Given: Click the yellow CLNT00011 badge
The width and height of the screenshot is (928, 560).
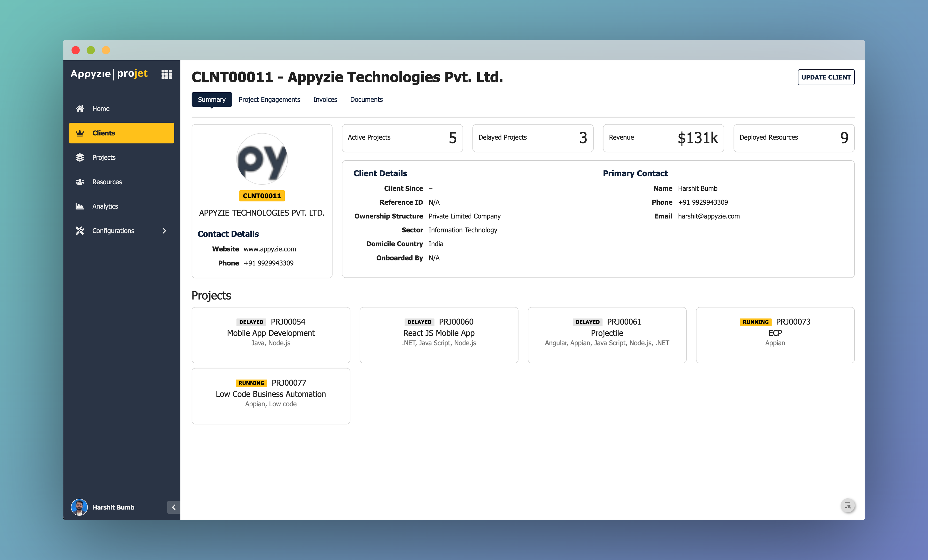Looking at the screenshot, I should click(x=262, y=196).
